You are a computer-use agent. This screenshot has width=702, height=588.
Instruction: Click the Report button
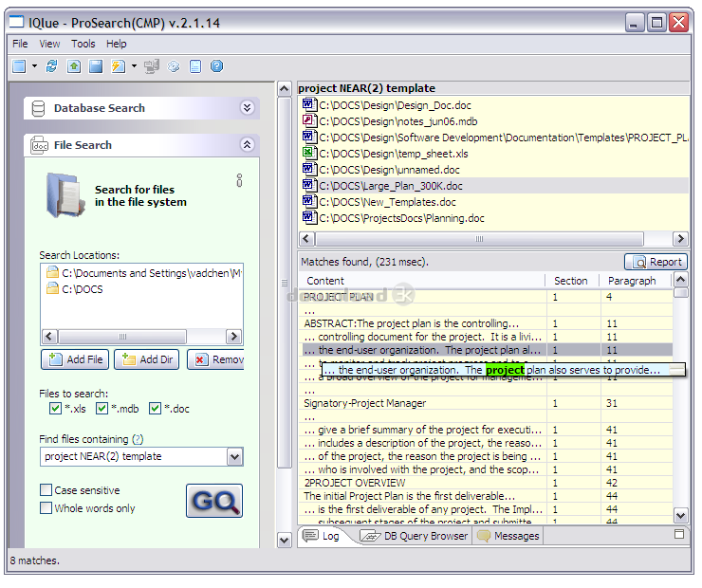pos(656,262)
